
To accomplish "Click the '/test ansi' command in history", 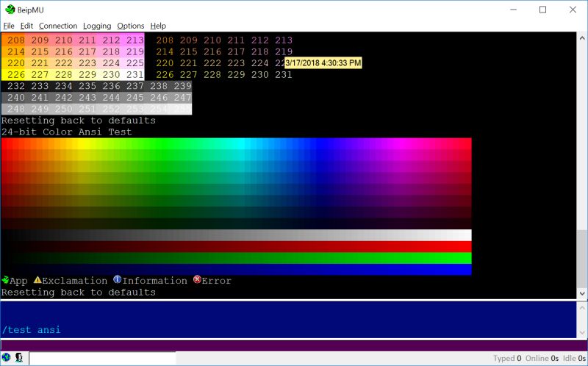I will [x=31, y=330].
